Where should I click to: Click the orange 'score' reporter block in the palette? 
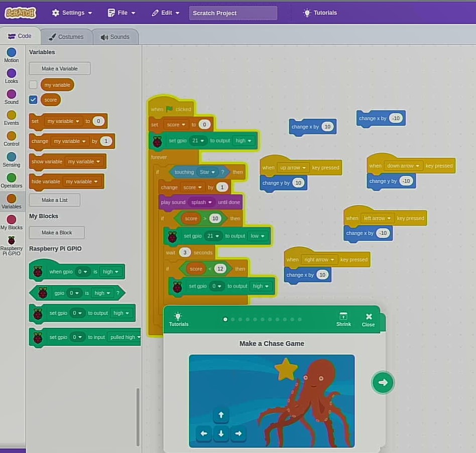point(50,100)
